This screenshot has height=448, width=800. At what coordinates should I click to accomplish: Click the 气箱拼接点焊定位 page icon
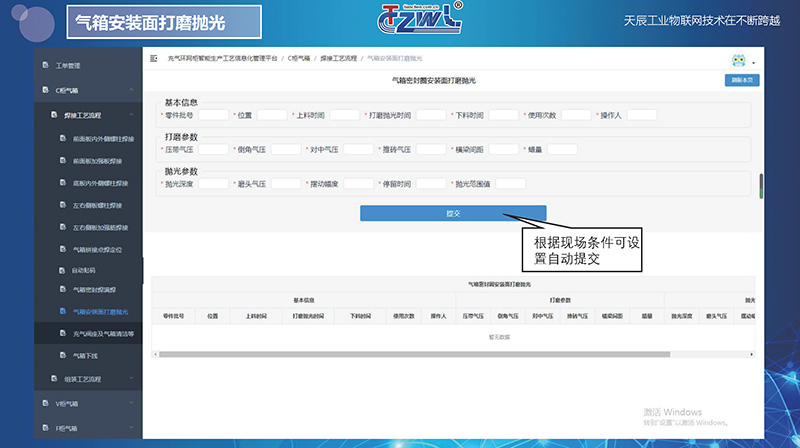click(x=63, y=249)
